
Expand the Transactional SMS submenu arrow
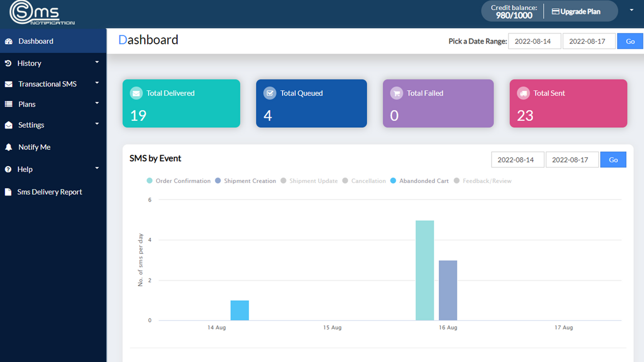[x=97, y=83]
